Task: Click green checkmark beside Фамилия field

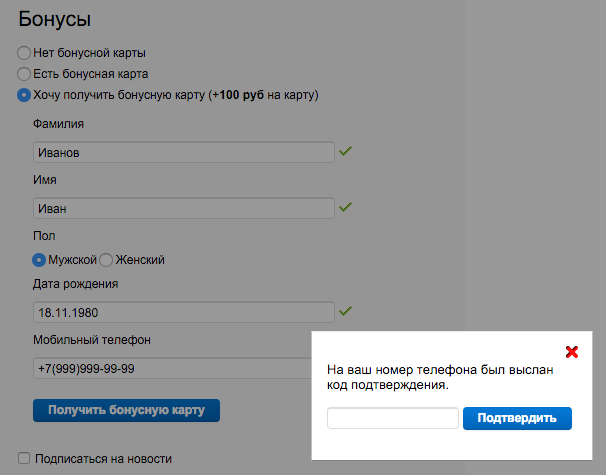Action: coord(346,152)
